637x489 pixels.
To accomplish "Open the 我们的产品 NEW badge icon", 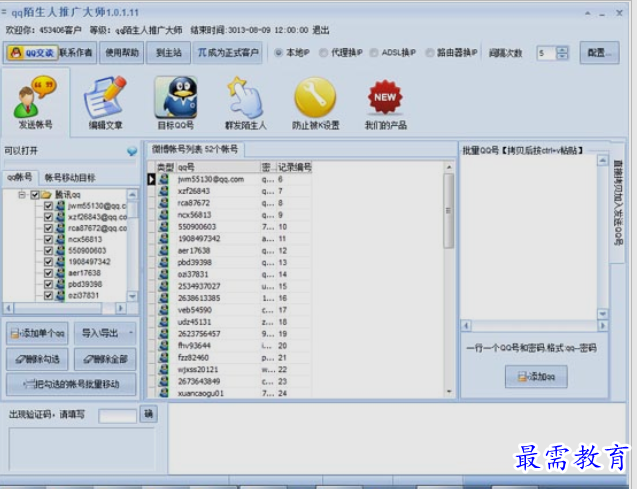I will point(385,97).
